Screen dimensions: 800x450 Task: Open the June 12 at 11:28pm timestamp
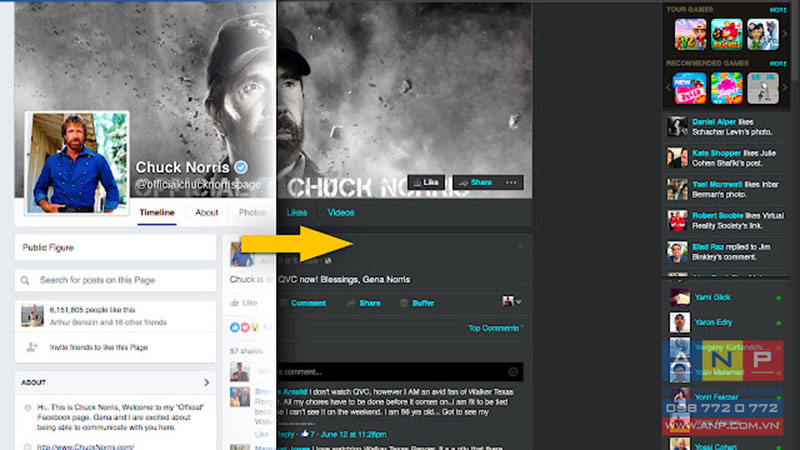(x=353, y=434)
